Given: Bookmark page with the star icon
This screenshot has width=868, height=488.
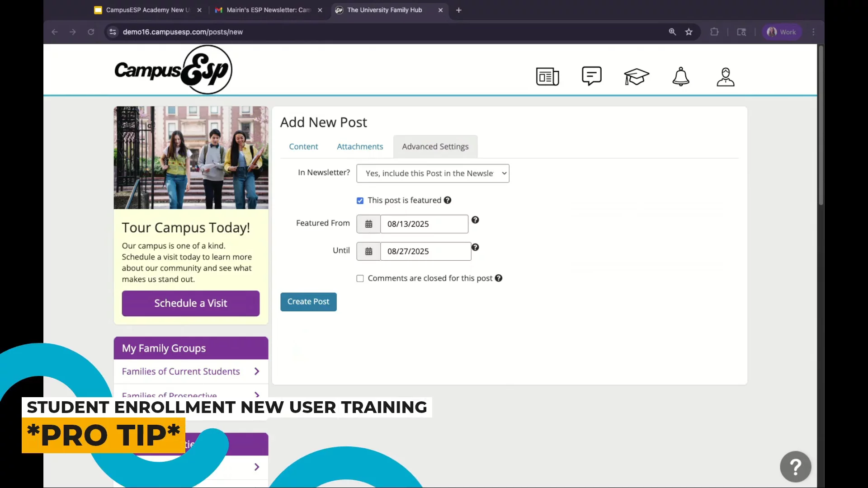Looking at the screenshot, I should tap(689, 32).
